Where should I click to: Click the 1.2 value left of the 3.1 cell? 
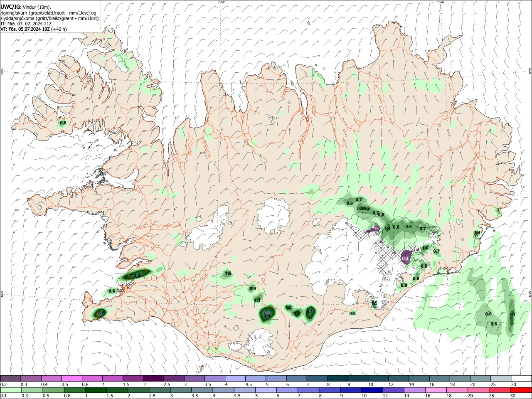pyautogui.click(x=288, y=308)
